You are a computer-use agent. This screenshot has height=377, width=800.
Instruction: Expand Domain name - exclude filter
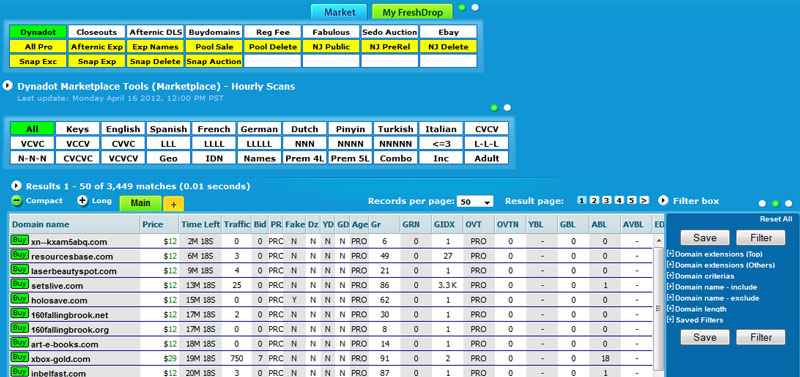click(x=670, y=298)
